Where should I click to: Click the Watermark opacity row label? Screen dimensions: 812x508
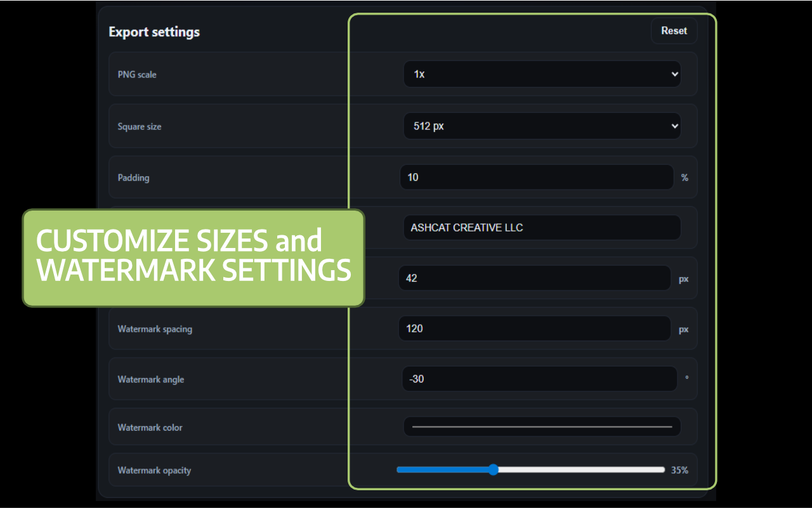tap(154, 470)
